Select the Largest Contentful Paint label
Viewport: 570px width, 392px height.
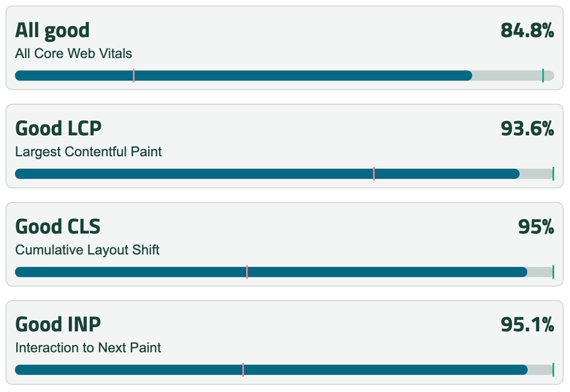pyautogui.click(x=88, y=151)
